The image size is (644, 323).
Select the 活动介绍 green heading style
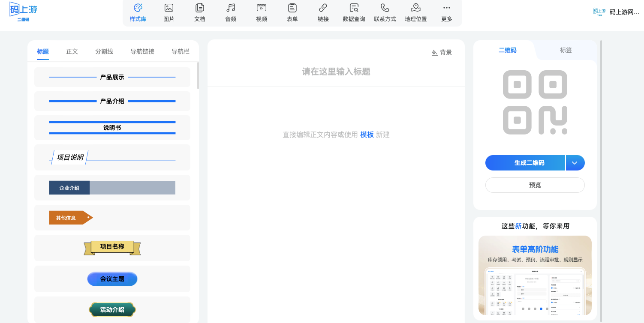pos(112,309)
